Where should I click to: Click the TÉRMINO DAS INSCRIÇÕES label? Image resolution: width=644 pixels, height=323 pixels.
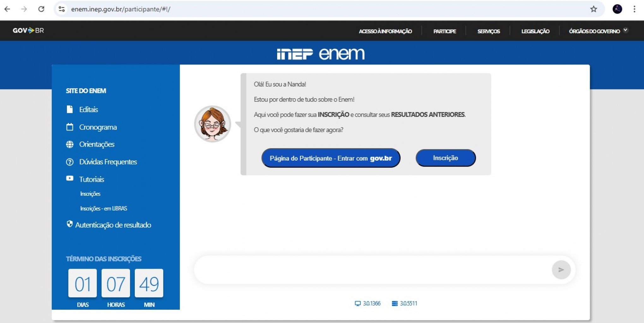pos(104,259)
